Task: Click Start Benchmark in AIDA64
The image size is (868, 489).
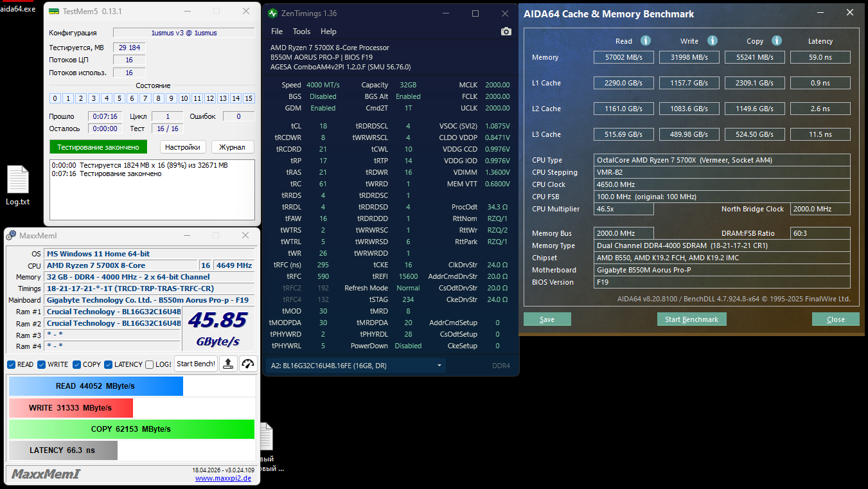Action: (x=692, y=319)
